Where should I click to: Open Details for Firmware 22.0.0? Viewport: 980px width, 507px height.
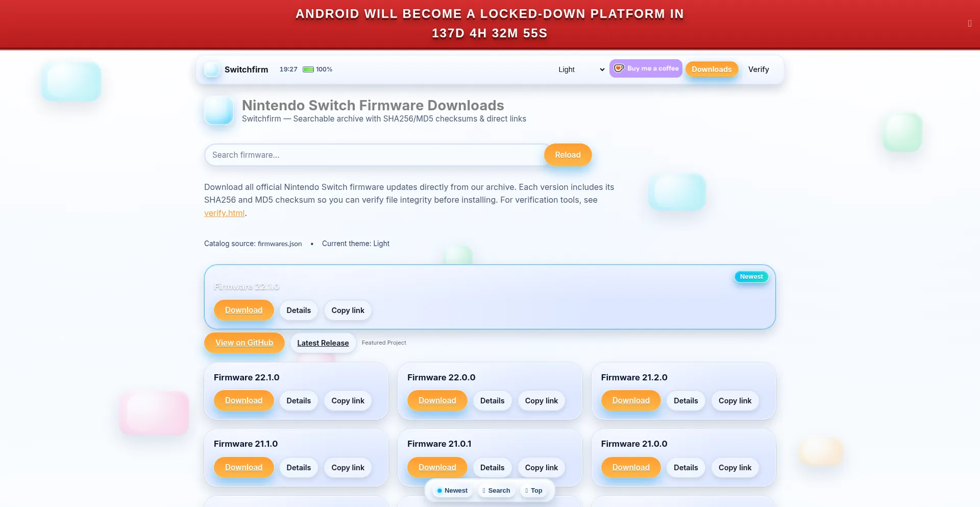click(x=492, y=401)
